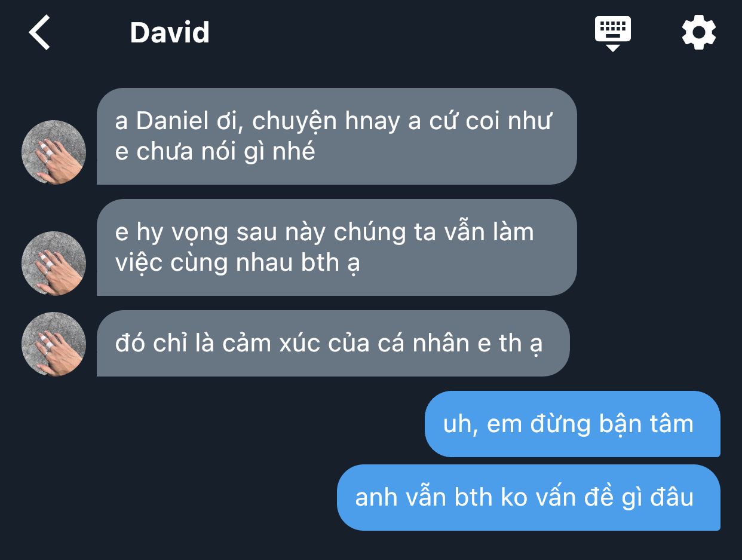Select the sent message 'anh vẫn bth ko vấn đề'
The height and width of the screenshot is (560, 742).
click(x=529, y=497)
